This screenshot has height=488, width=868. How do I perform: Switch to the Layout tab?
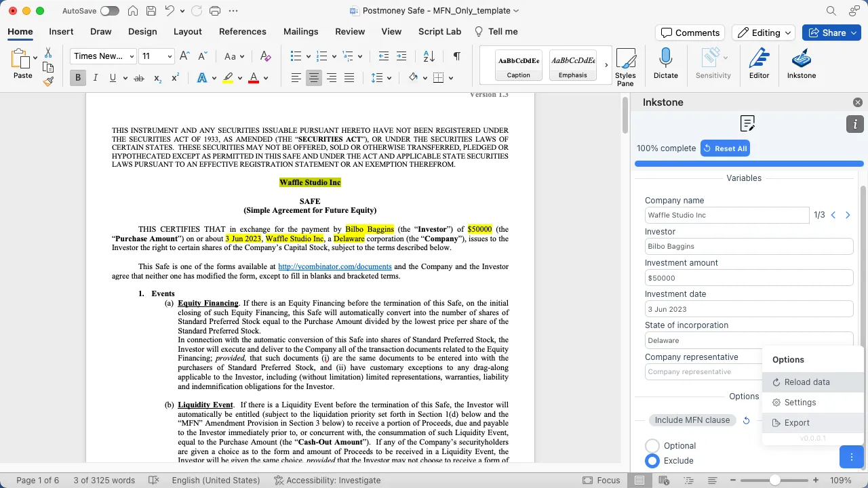188,31
